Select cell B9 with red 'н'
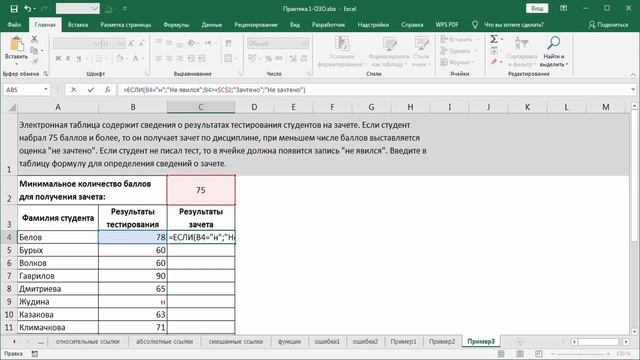The width and height of the screenshot is (640, 360). [133, 302]
